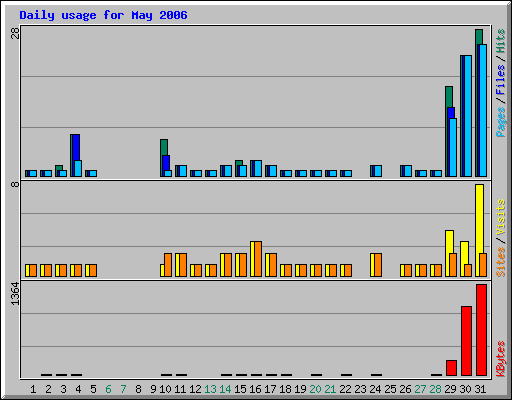This screenshot has height=400, width=512.
Task: Click the Hits/Pages bar for day 24
Action: [x=376, y=171]
